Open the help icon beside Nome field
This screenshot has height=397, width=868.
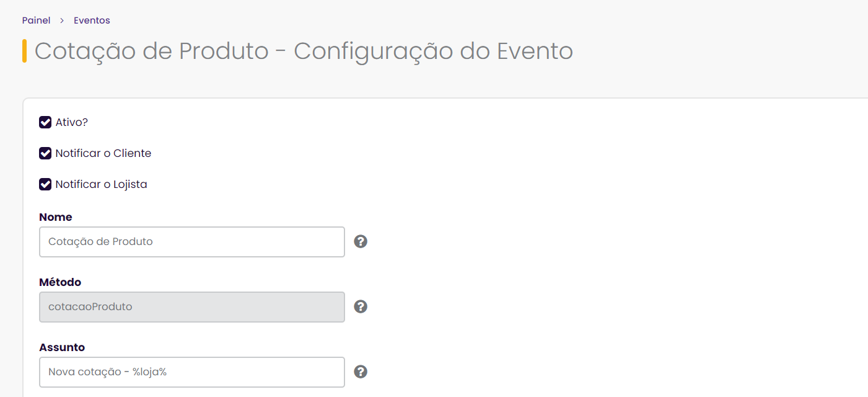click(361, 241)
